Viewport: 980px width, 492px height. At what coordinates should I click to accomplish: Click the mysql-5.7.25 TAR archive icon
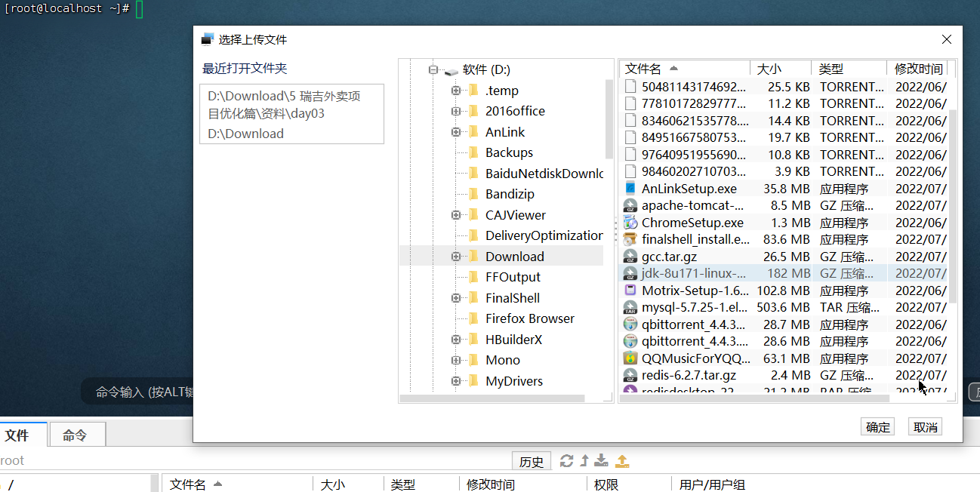(x=630, y=307)
